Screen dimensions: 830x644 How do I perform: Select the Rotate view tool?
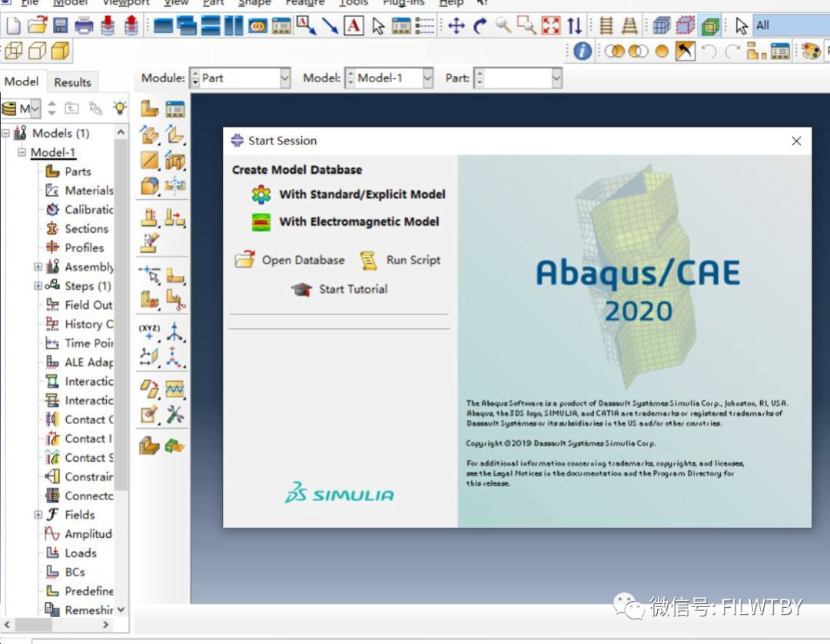pyautogui.click(x=480, y=25)
